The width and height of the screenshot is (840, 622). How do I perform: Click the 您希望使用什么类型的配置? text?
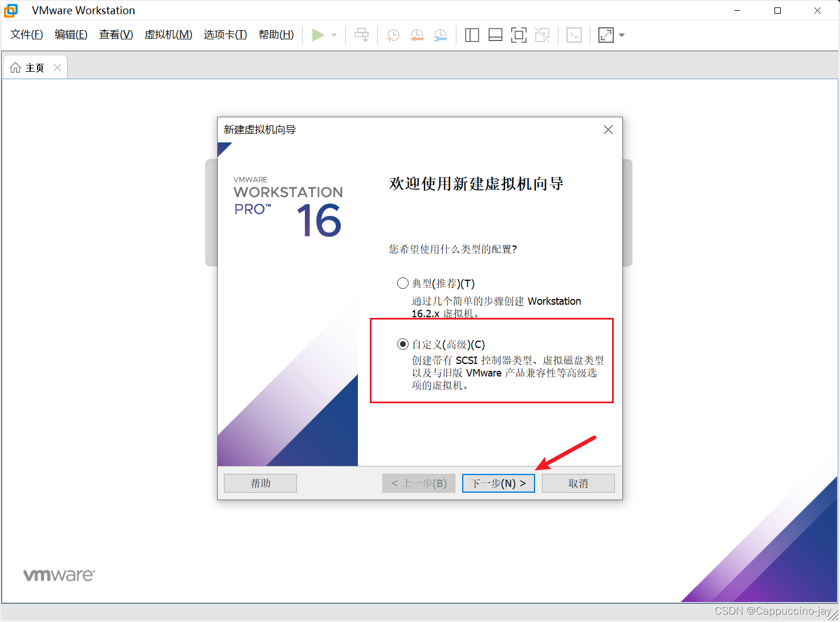coord(453,249)
